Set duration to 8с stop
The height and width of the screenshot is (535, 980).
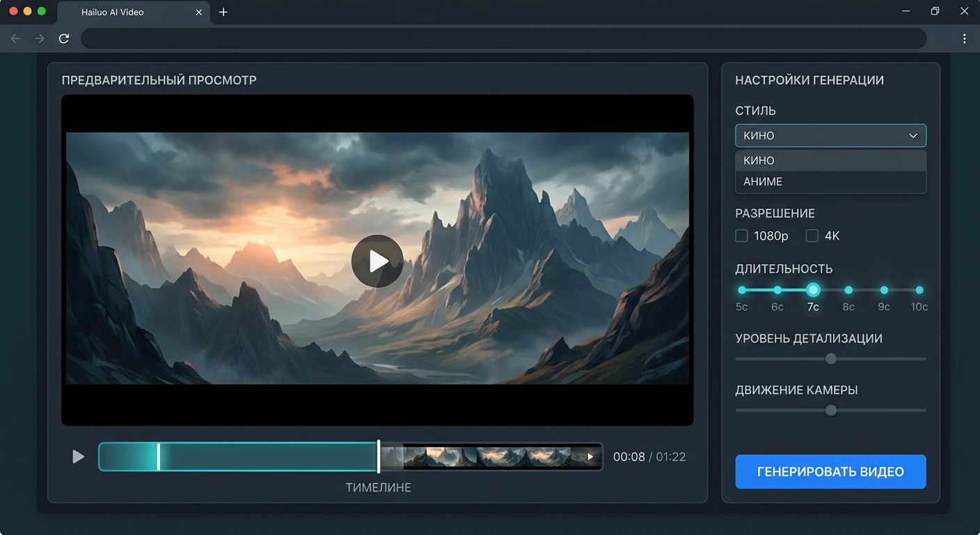[848, 290]
